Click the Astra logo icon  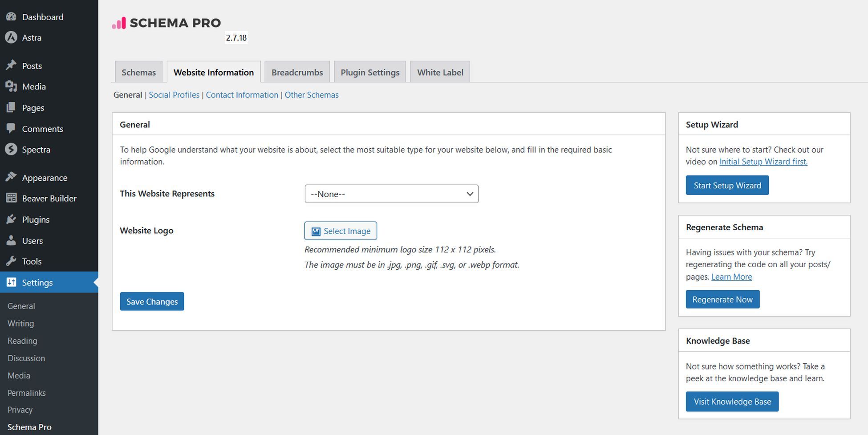pos(11,37)
